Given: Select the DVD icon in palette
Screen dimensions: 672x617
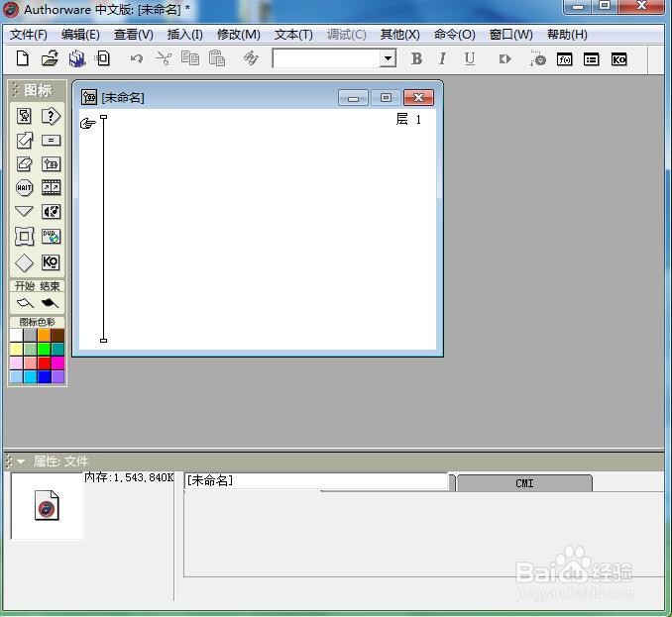Looking at the screenshot, I should (51, 237).
